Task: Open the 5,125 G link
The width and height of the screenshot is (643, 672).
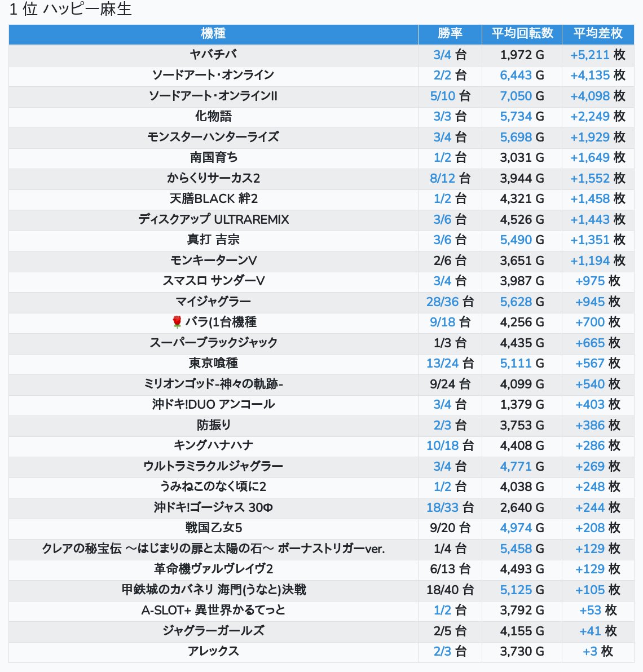Action: coord(516,590)
